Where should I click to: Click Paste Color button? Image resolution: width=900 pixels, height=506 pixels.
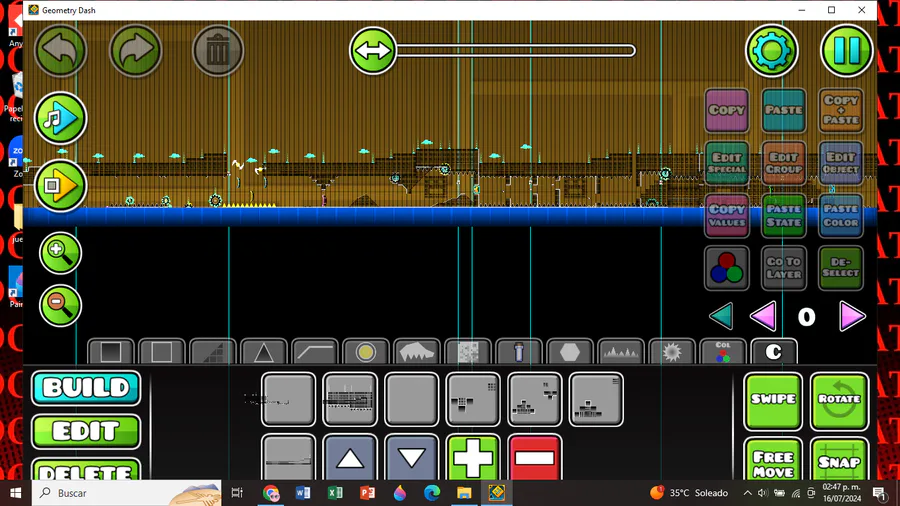[841, 216]
